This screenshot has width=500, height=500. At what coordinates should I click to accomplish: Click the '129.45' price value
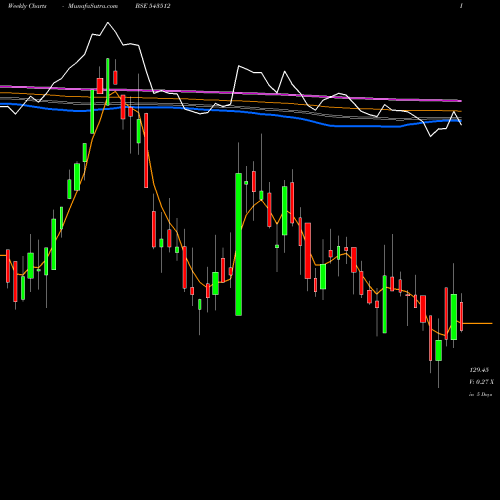click(x=479, y=370)
